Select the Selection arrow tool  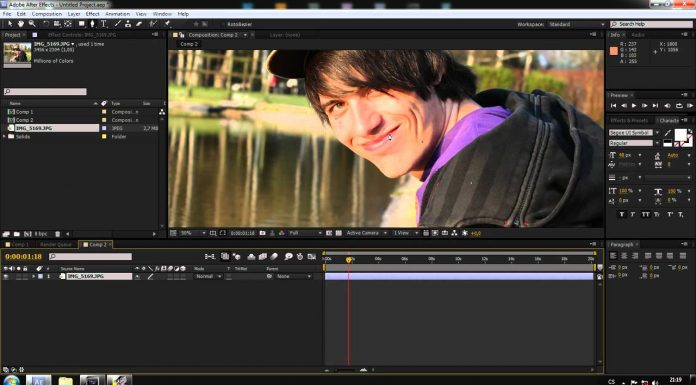click(10, 24)
